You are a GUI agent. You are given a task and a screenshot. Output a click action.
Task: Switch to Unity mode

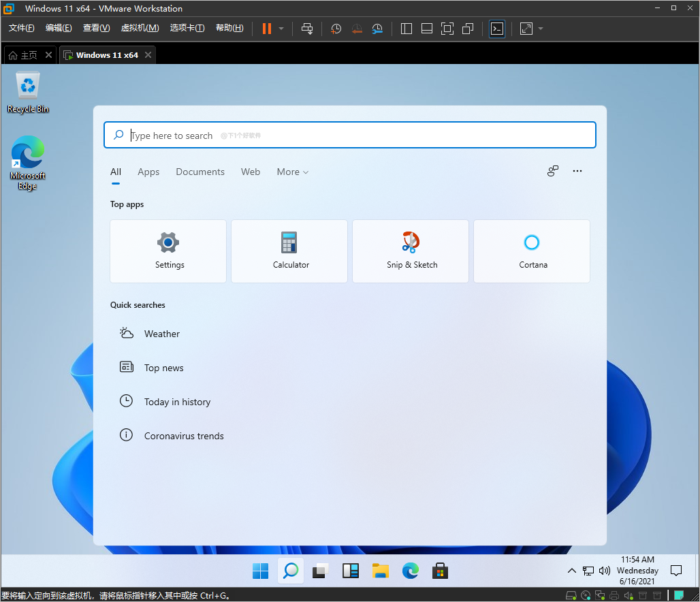(468, 29)
